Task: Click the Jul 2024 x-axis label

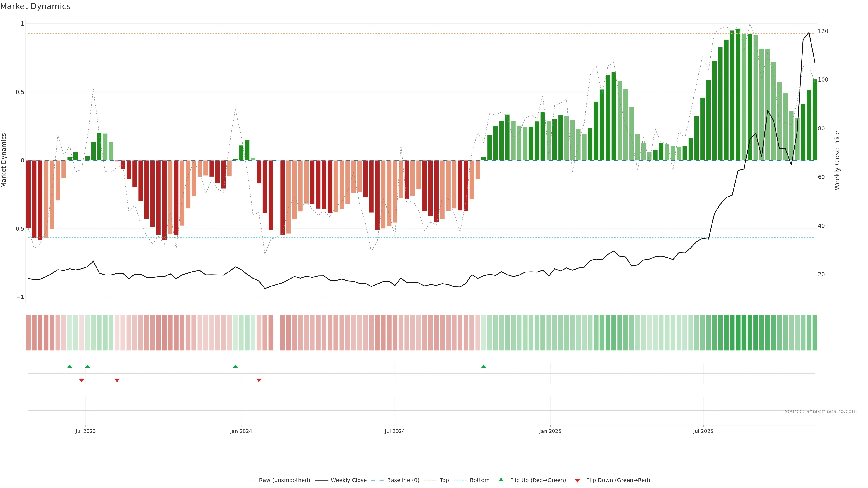Action: click(395, 431)
